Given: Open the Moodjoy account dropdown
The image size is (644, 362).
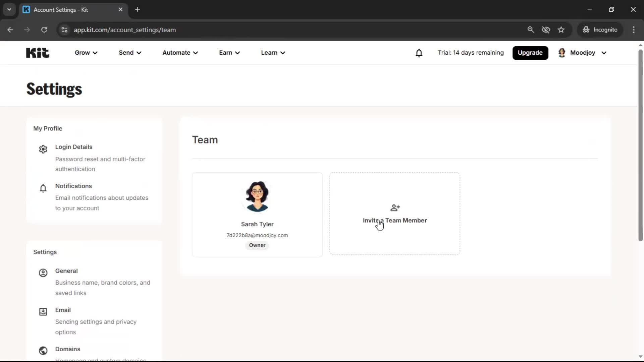Looking at the screenshot, I should 583,53.
